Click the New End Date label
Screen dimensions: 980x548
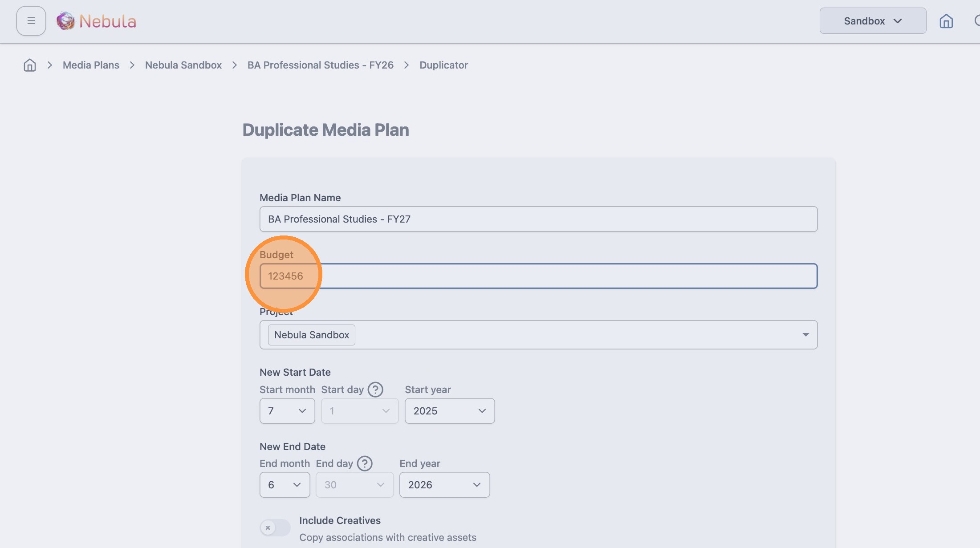coord(292,447)
